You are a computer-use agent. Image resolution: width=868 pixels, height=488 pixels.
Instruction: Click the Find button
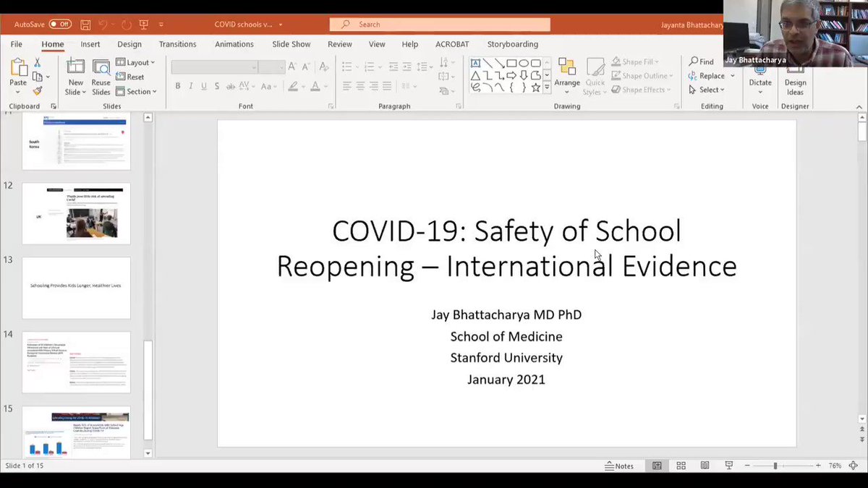click(701, 62)
